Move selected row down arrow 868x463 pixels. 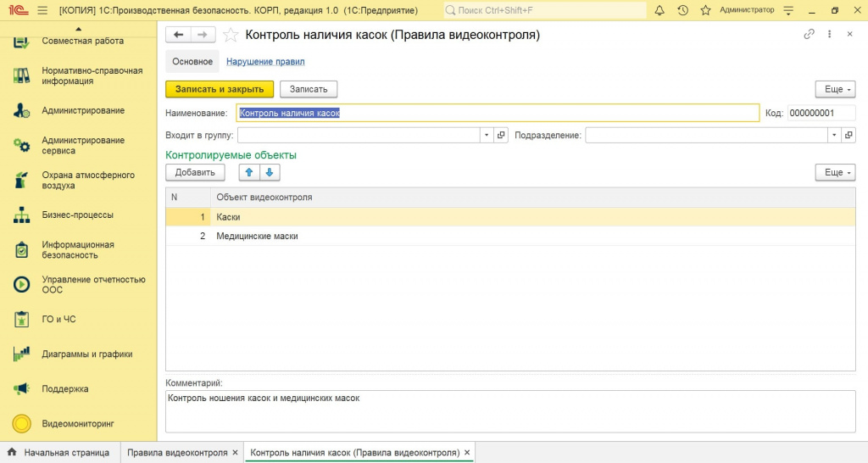click(270, 173)
